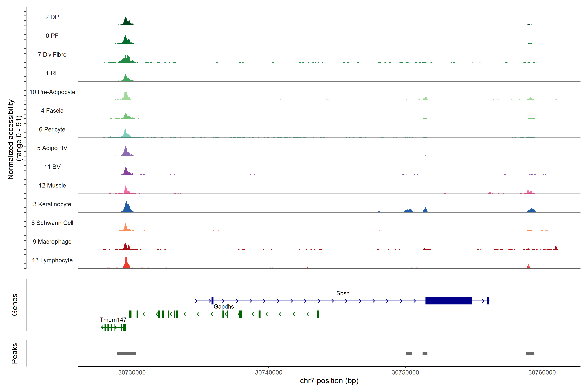Click the 30740000 axis tick label
The width and height of the screenshot is (588, 392).
click(269, 372)
